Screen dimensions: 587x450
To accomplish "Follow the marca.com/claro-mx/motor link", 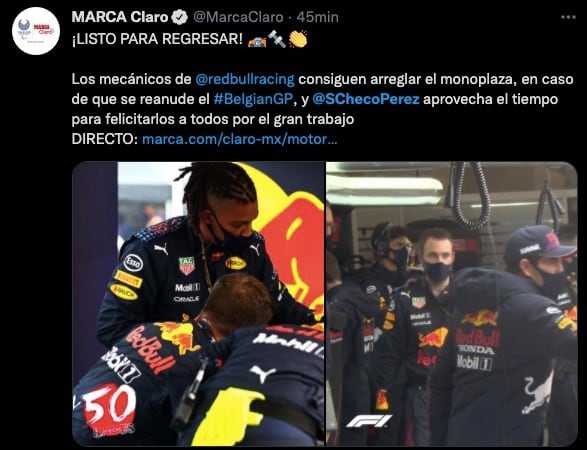I will (240, 139).
